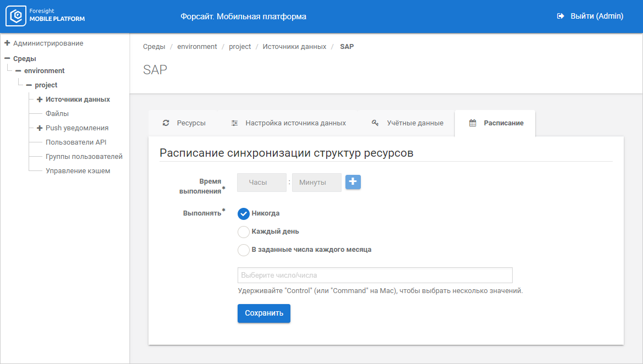Viewport: 643px width, 364px height.
Task: Collapse the project tree node
Action: [29, 85]
